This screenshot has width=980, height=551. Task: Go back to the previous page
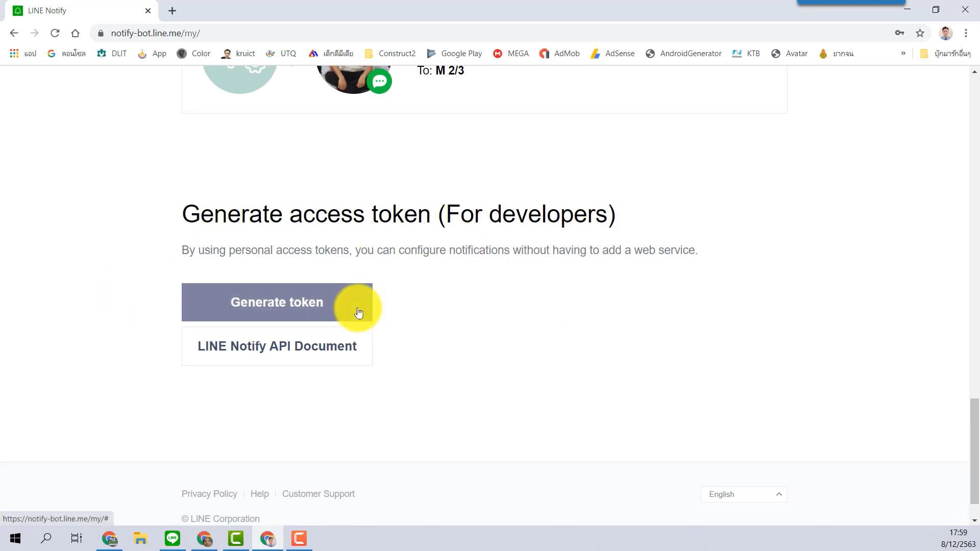coord(14,33)
